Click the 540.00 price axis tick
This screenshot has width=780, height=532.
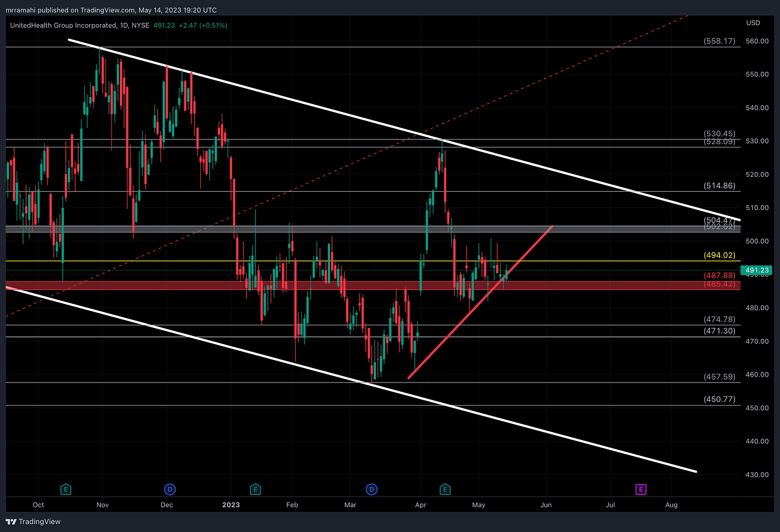[757, 108]
